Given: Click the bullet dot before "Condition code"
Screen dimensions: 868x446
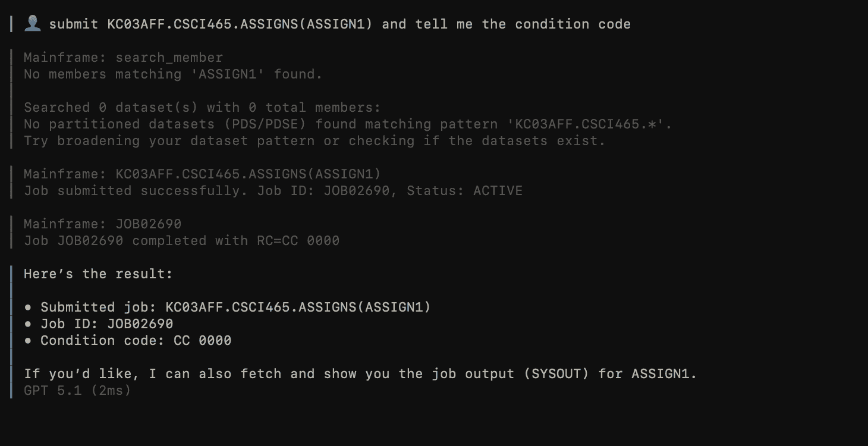Looking at the screenshot, I should pos(28,341).
